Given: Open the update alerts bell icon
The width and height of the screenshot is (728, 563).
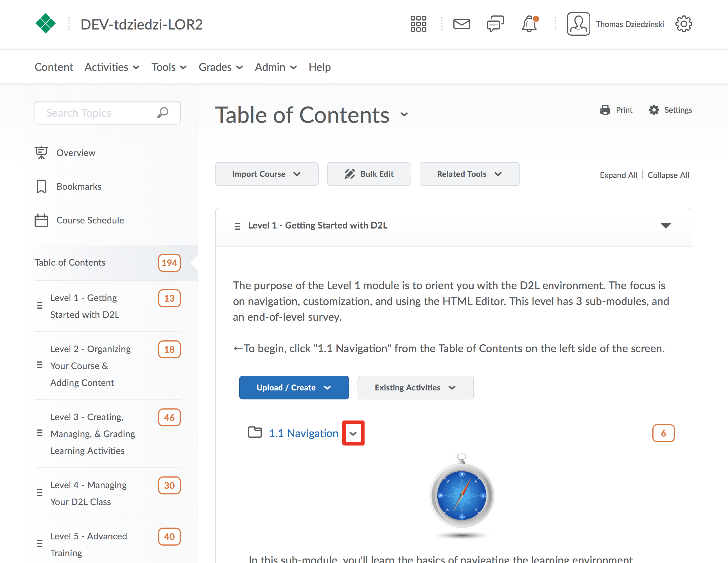Looking at the screenshot, I should pos(529,24).
